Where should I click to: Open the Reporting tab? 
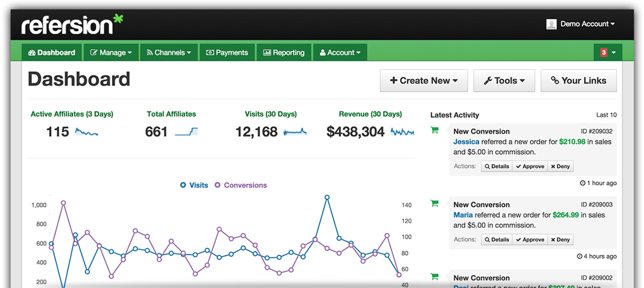coord(284,52)
